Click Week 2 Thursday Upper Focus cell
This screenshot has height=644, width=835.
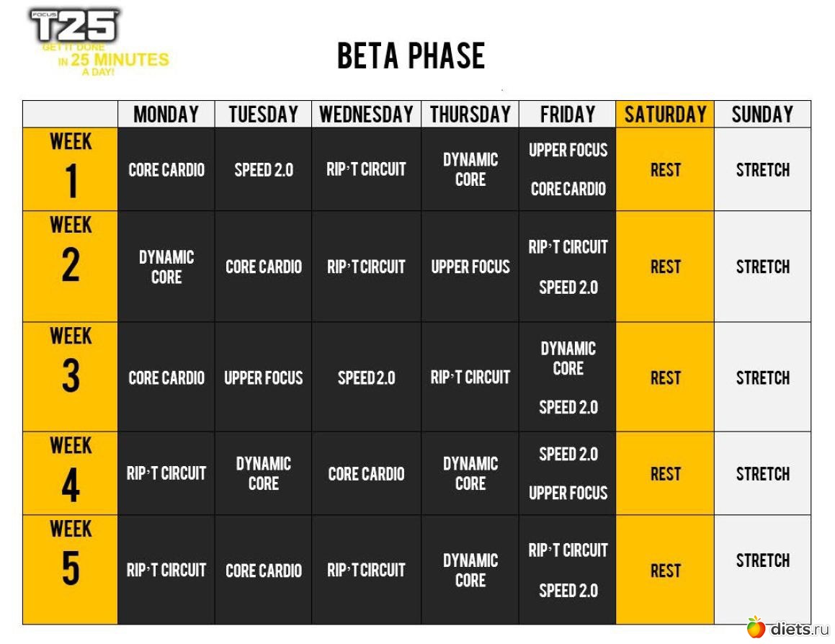[x=470, y=267]
